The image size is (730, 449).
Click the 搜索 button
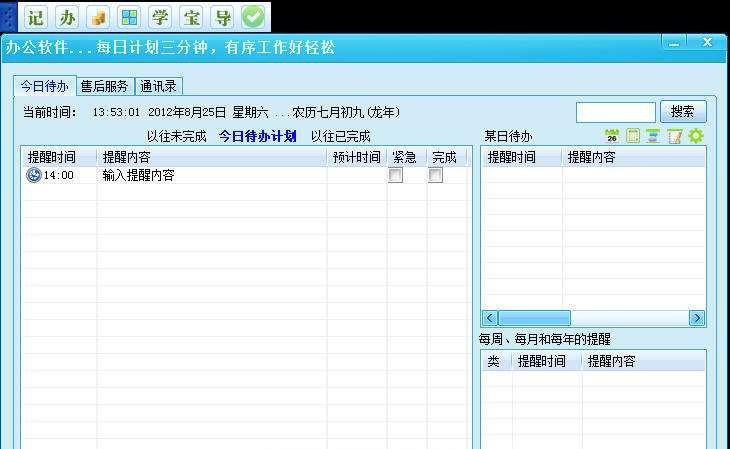[683, 112]
